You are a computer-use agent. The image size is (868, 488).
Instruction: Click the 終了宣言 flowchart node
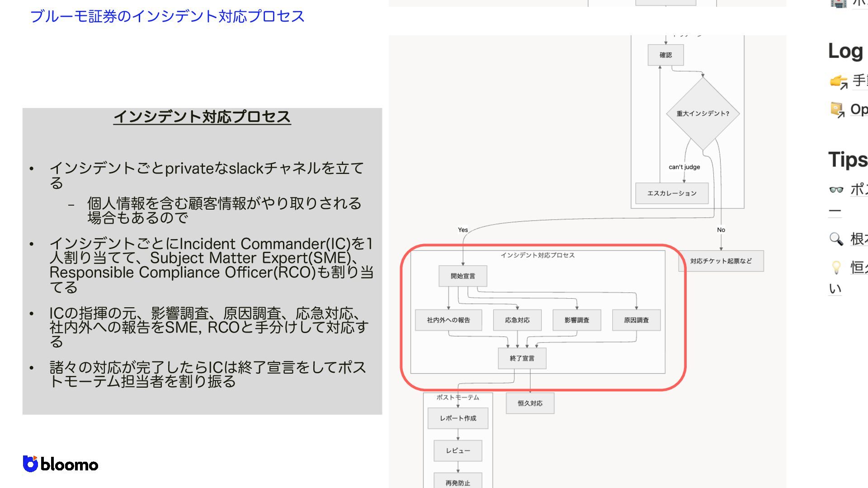click(x=522, y=358)
